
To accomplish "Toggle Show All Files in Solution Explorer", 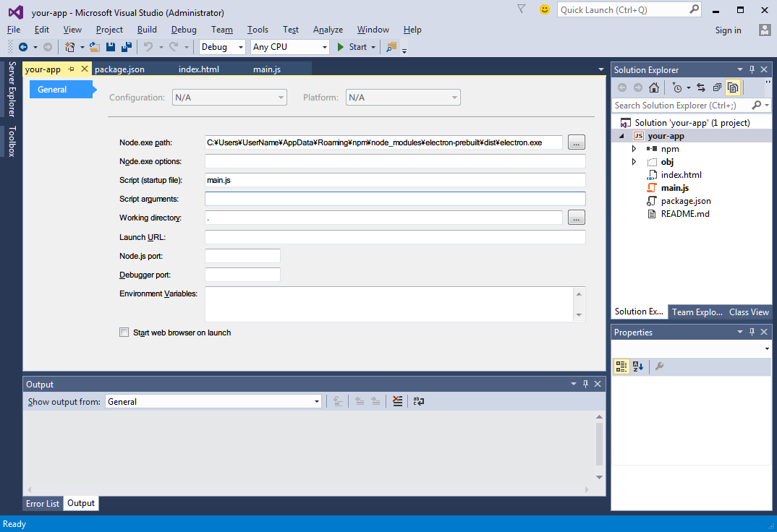I will [x=733, y=87].
